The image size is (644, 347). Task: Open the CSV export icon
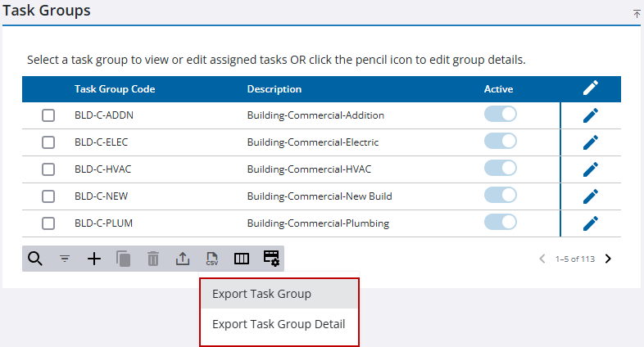coord(212,259)
